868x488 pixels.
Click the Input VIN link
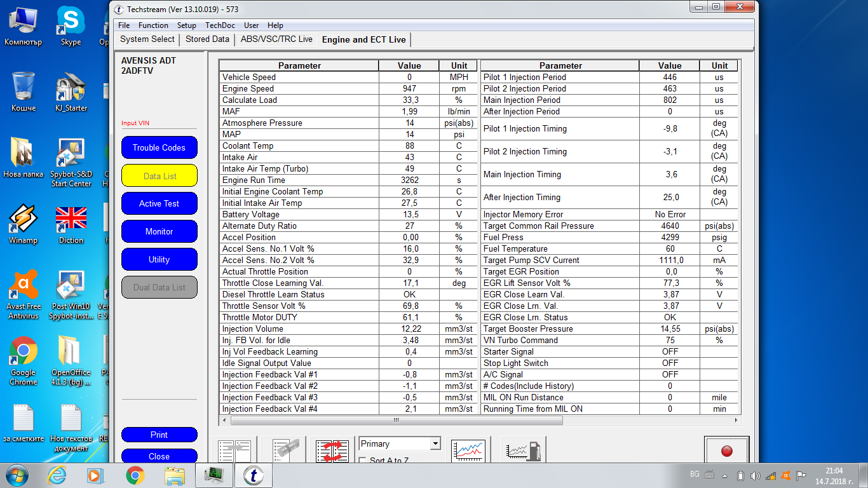[x=135, y=123]
